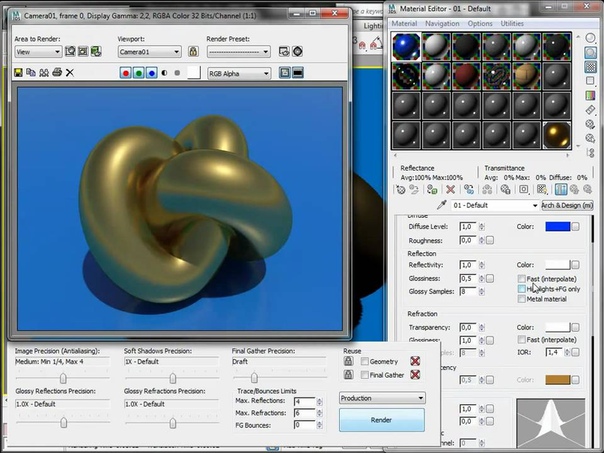Toggle Highlights+FG only checkbox
This screenshot has height=453, width=604.
(522, 289)
